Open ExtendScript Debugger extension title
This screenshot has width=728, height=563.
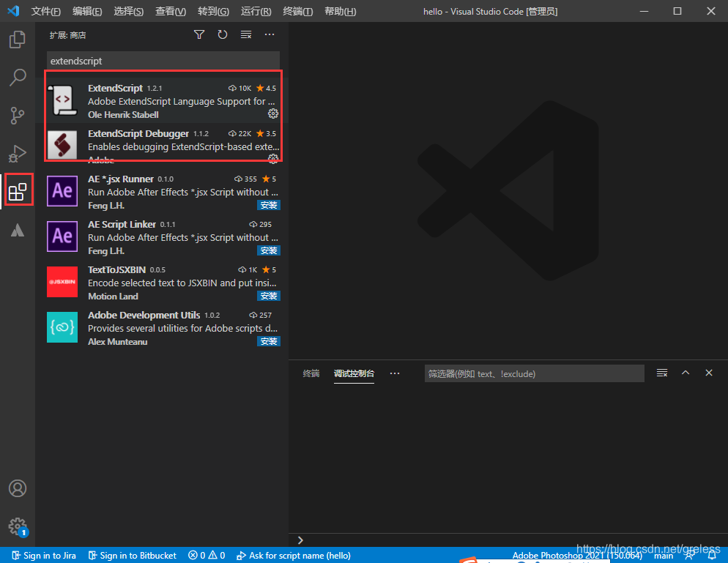pos(138,134)
